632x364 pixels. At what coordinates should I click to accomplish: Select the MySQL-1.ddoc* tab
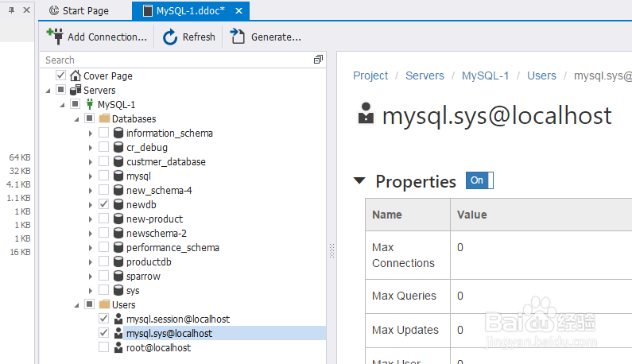click(x=191, y=11)
